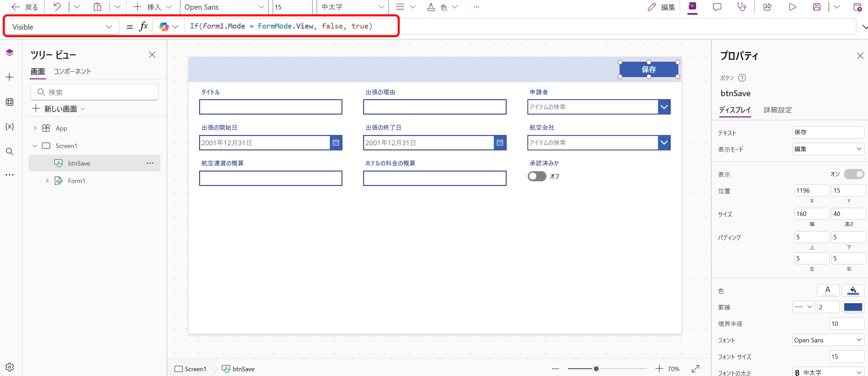Open the Comments speech bubble icon
Viewport: 868px width, 376px height.
click(x=717, y=7)
